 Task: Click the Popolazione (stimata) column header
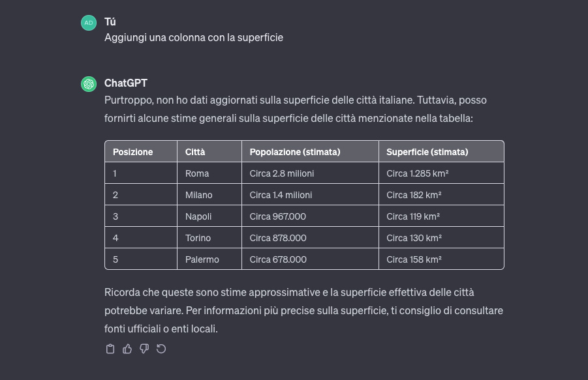click(x=295, y=152)
